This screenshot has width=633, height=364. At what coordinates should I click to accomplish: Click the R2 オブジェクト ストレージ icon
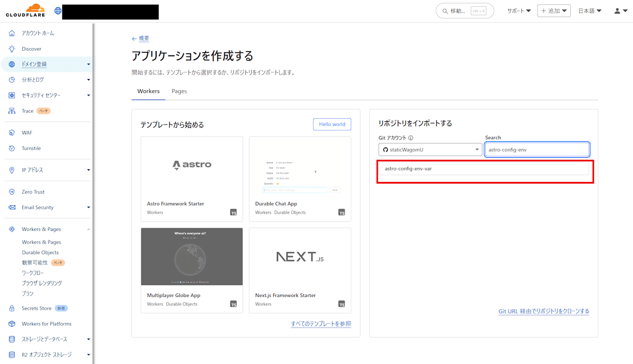coord(12,355)
